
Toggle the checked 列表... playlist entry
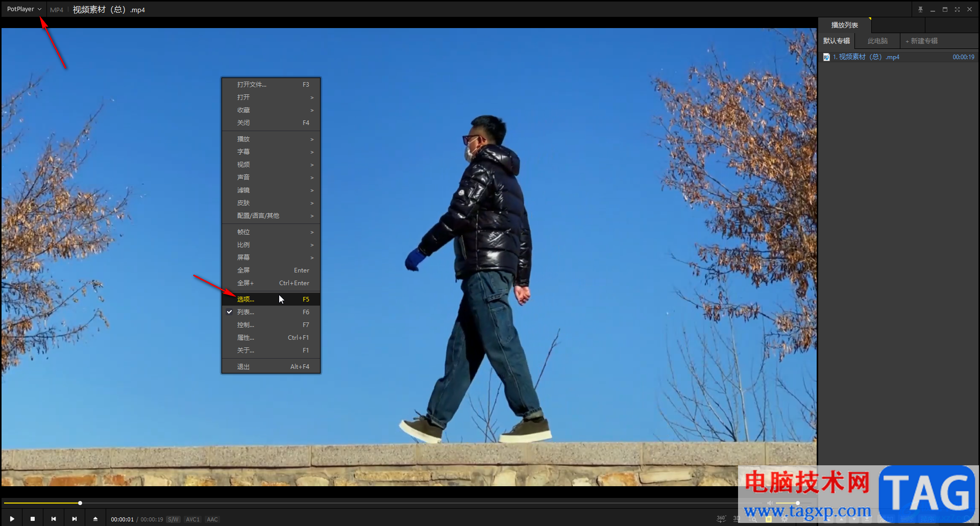point(271,312)
